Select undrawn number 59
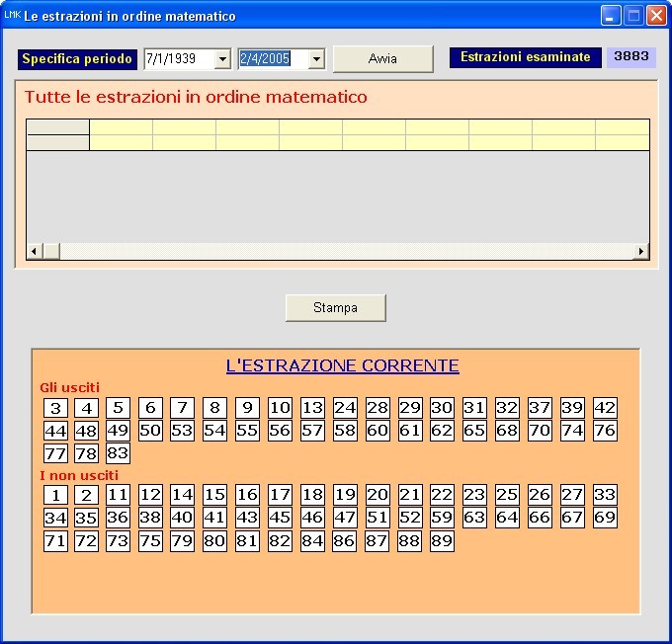This screenshot has width=672, height=644. pos(443,518)
